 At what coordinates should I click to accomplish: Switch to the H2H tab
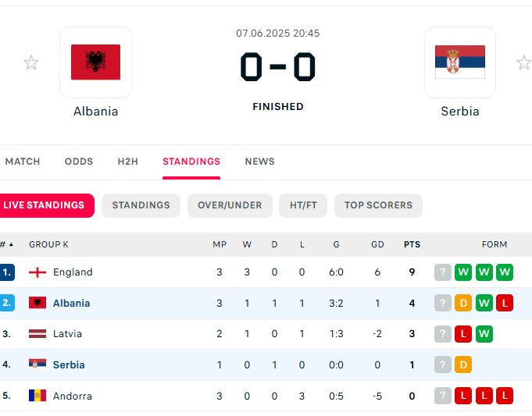(128, 162)
